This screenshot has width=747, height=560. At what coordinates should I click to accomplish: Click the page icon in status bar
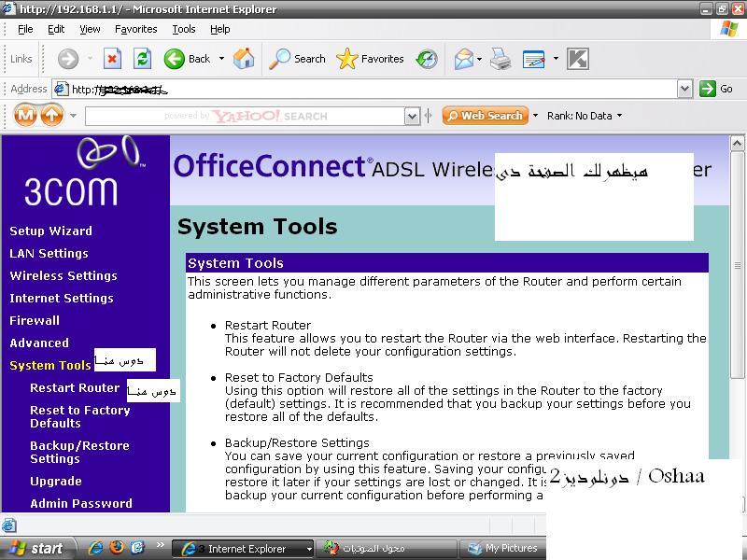pyautogui.click(x=9, y=525)
